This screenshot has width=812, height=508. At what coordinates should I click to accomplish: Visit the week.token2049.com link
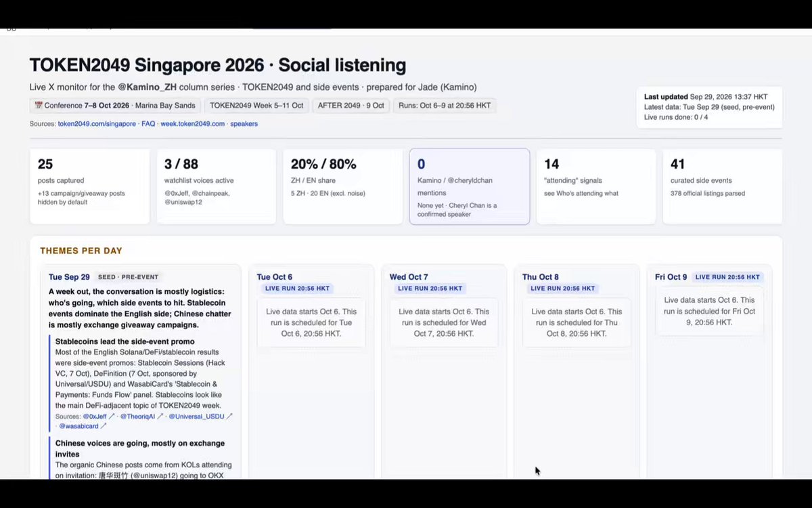tap(192, 124)
